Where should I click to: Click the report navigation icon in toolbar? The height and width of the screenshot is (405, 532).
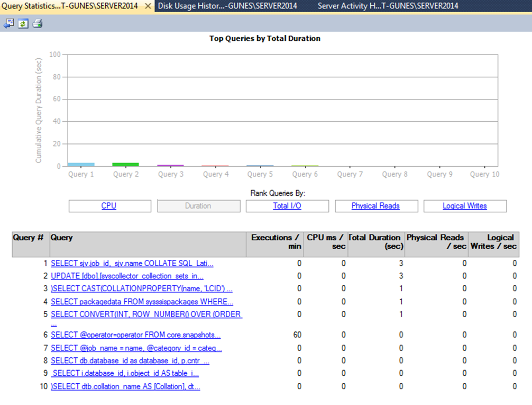click(9, 23)
